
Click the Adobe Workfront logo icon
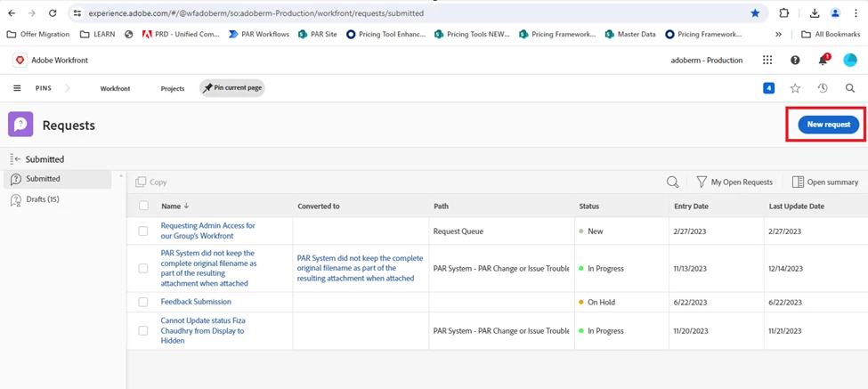coord(20,60)
